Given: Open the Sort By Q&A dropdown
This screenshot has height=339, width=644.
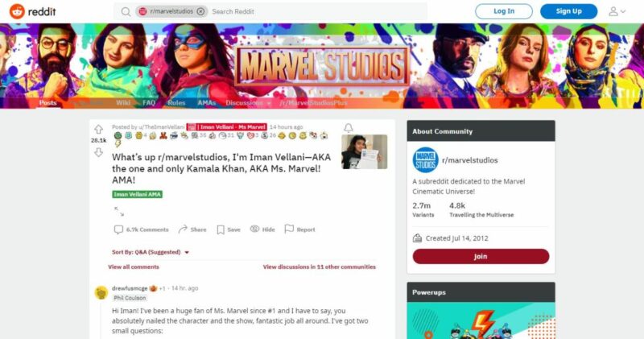Looking at the screenshot, I should pyautogui.click(x=151, y=252).
